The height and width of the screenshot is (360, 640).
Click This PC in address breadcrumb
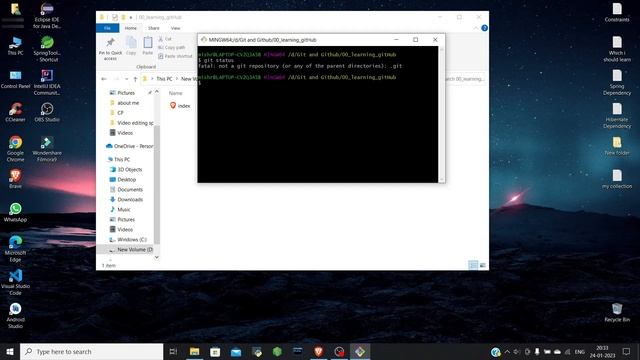click(x=164, y=79)
